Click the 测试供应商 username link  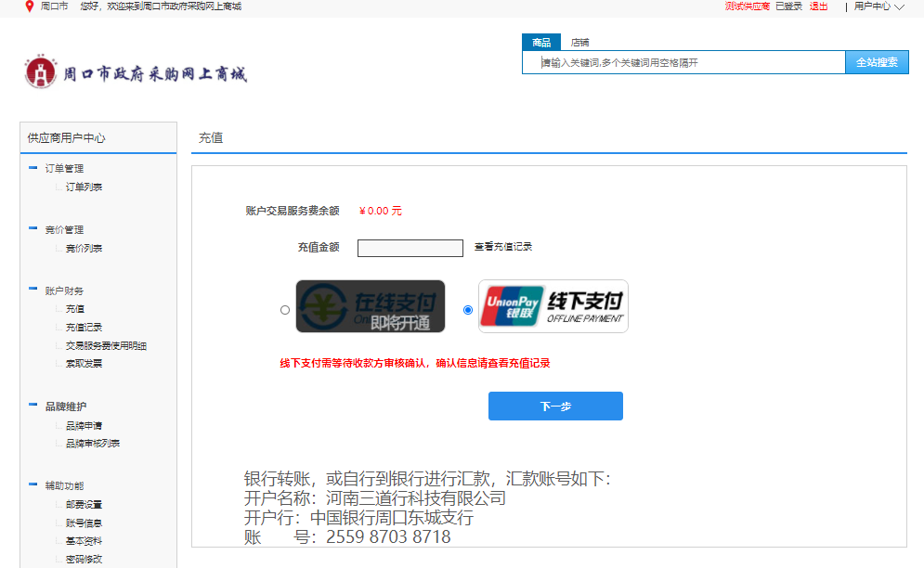[x=748, y=6]
